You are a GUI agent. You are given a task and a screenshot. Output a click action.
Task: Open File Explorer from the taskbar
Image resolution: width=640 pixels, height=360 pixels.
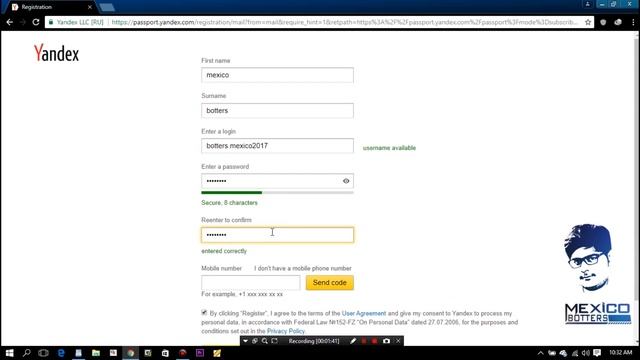[96, 353]
